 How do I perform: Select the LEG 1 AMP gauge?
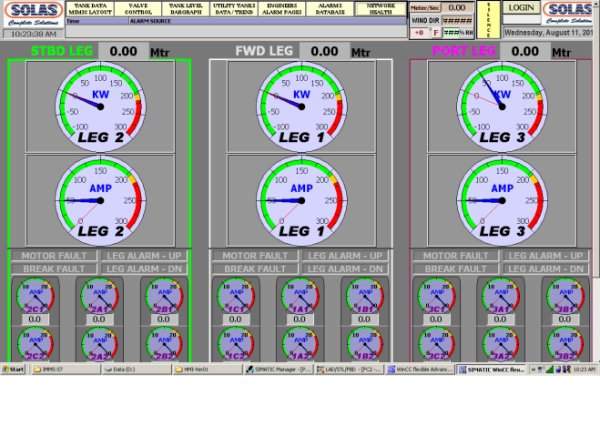[301, 196]
